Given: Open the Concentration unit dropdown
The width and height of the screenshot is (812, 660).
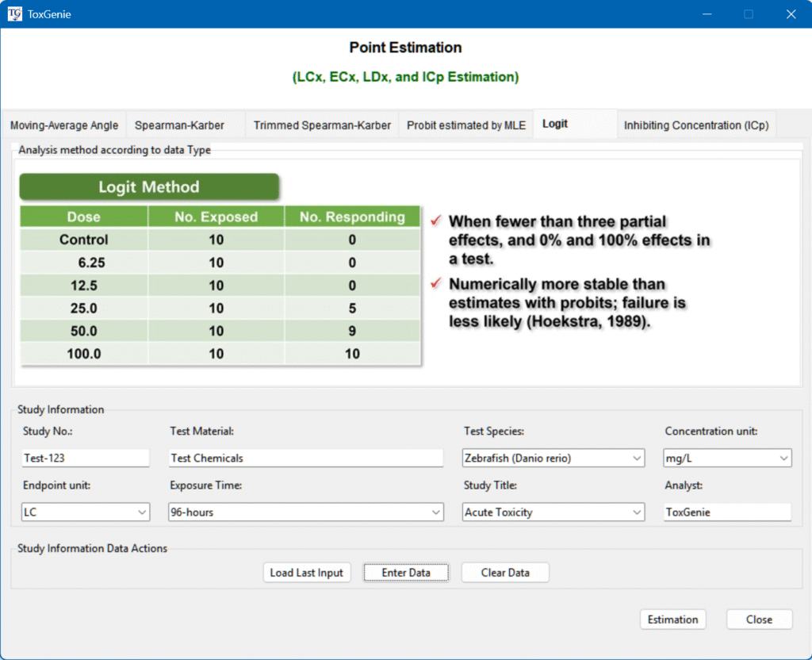Looking at the screenshot, I should pos(727,458).
